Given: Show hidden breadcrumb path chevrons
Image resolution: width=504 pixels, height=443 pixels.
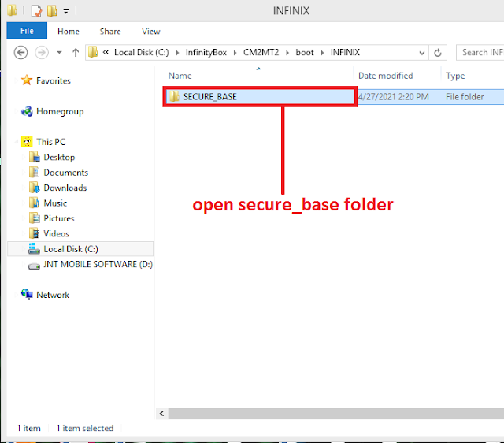Looking at the screenshot, I should (106, 52).
